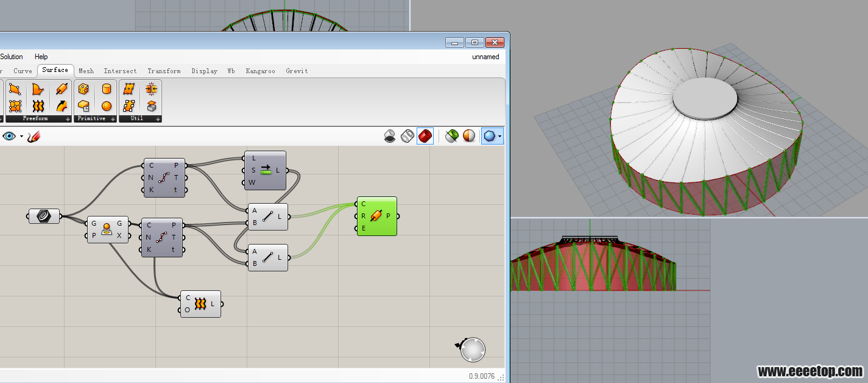This screenshot has width=868, height=383.
Task: Expand the Util panel arrow
Action: pos(158,119)
